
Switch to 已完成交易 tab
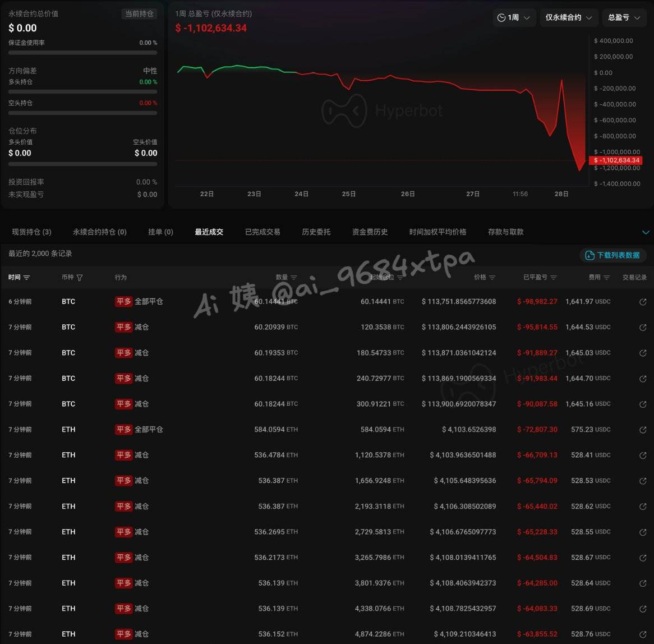(x=262, y=232)
